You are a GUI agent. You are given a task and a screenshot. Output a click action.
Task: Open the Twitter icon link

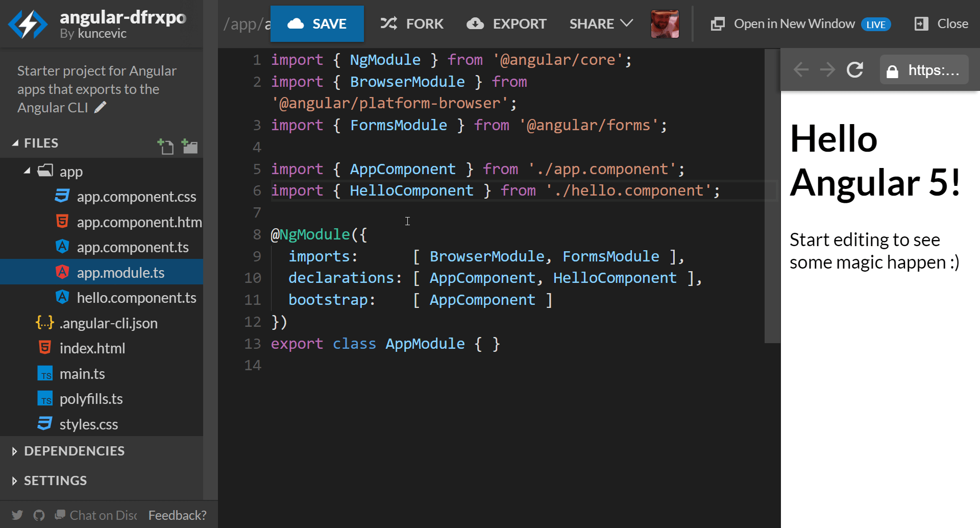[x=17, y=515]
